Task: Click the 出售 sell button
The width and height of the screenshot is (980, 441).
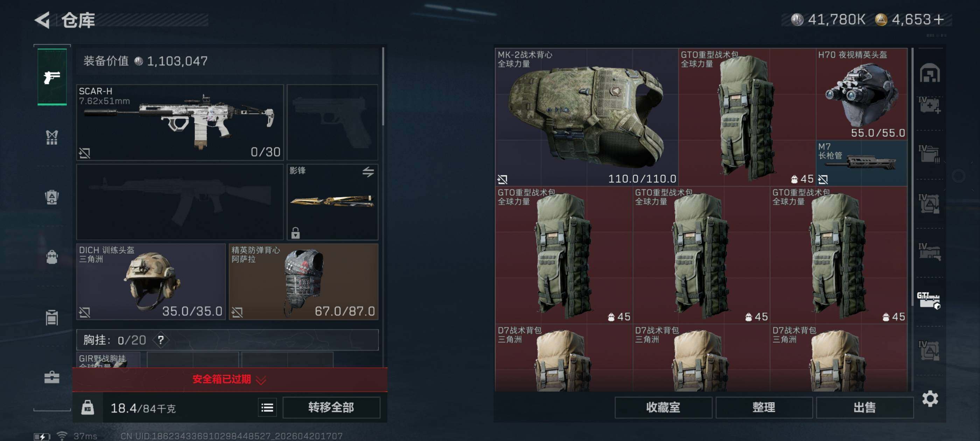Action: [x=864, y=407]
